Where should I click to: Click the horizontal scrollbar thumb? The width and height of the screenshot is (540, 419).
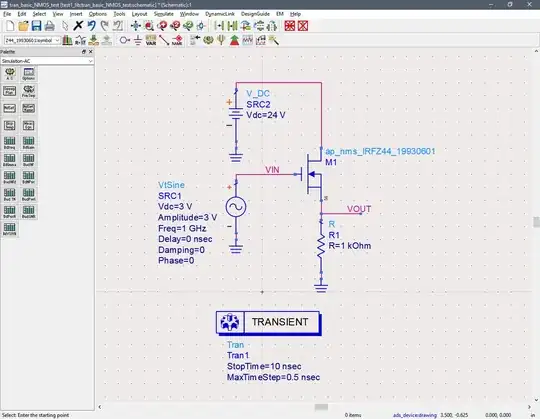point(321,407)
